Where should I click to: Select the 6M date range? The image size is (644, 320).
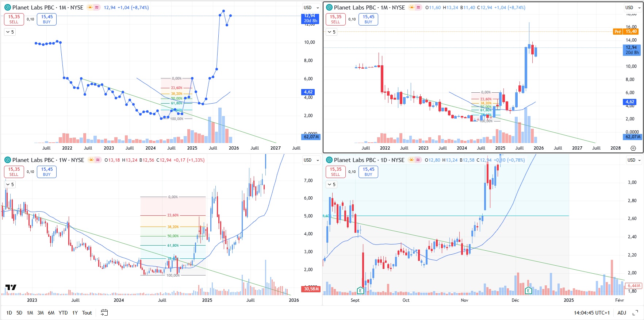[x=51, y=313]
